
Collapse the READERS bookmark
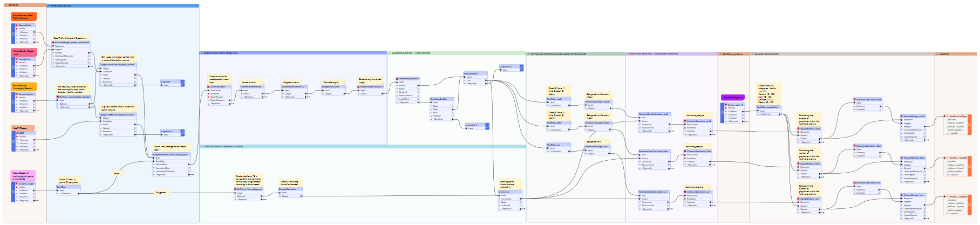pyautogui.click(x=5, y=5)
